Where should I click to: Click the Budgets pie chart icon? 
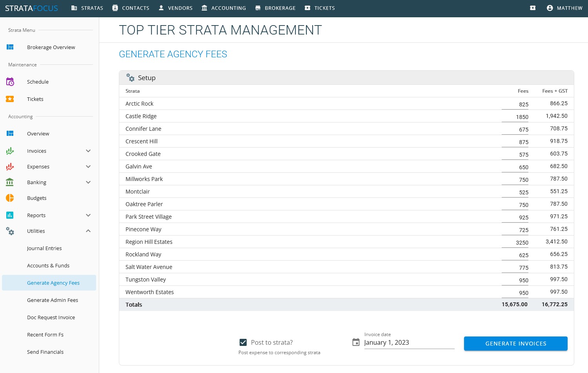(10, 198)
